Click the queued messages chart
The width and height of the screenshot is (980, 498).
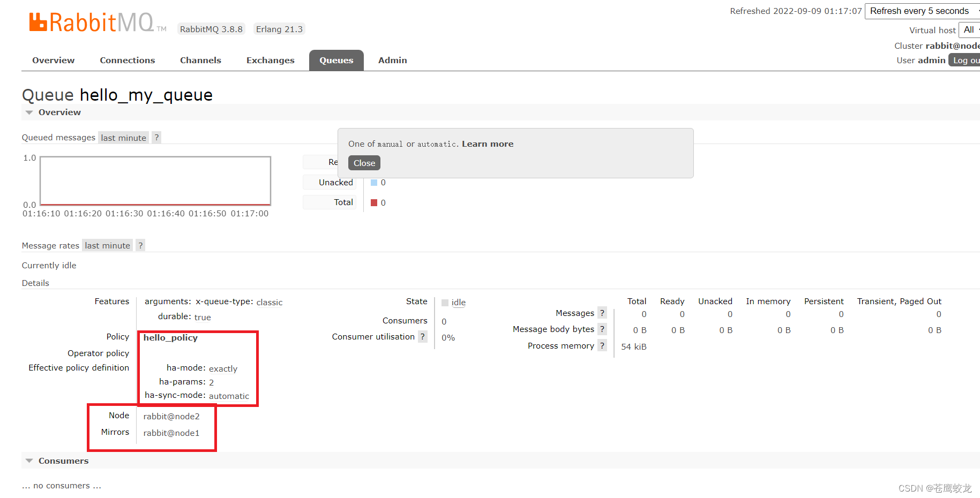(155, 181)
